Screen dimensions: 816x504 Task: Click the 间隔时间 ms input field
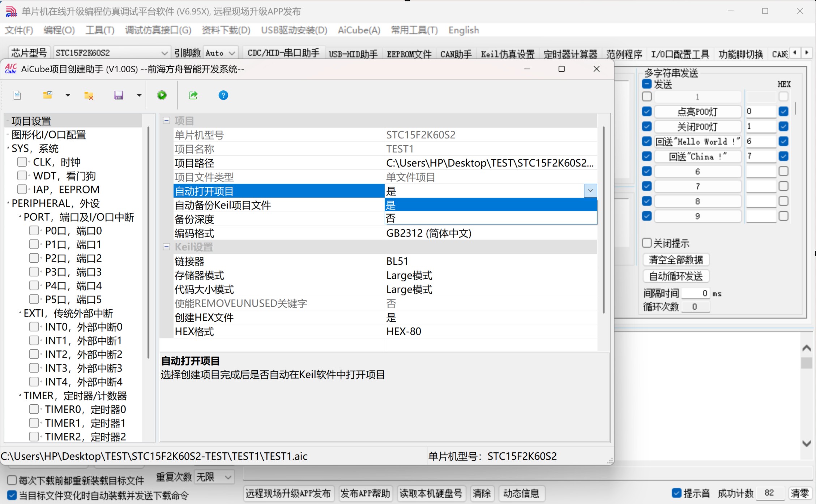click(x=696, y=293)
